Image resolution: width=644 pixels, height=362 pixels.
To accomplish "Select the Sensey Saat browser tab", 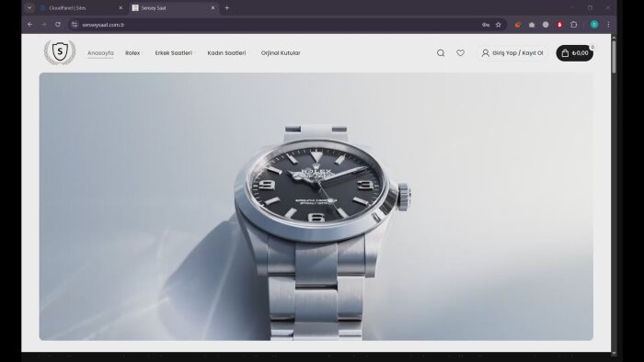I will [x=174, y=7].
